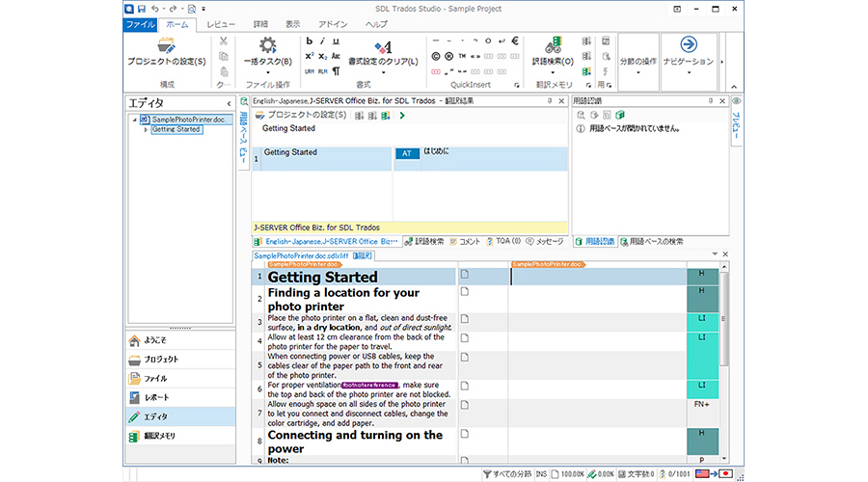Click the Paste icon in the clipboard group
This screenshot has height=482, width=868.
[224, 71]
